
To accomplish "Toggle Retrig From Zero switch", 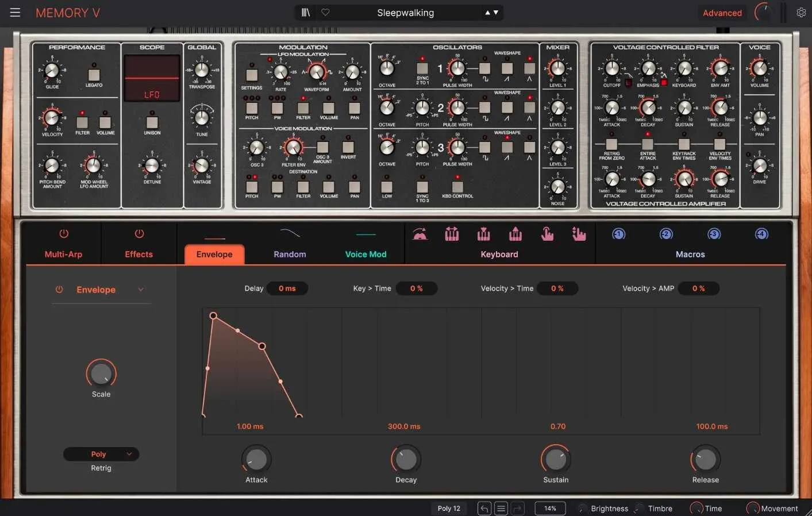I will (x=611, y=144).
